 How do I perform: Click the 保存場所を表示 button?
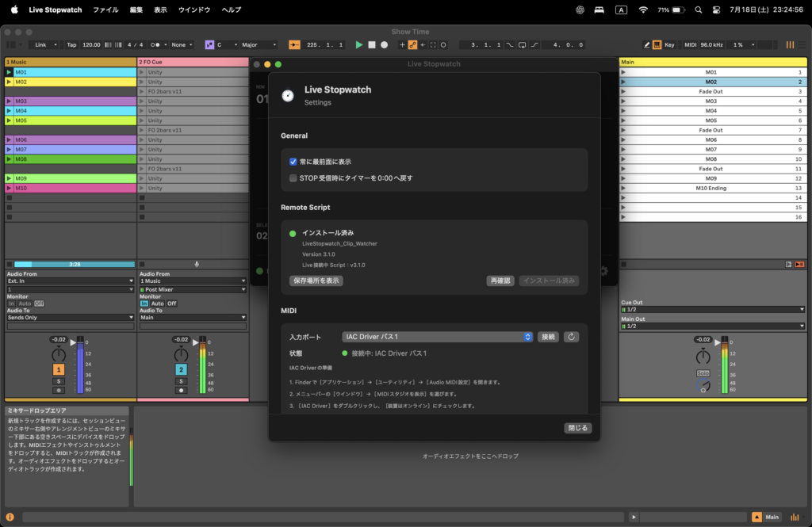[316, 281]
